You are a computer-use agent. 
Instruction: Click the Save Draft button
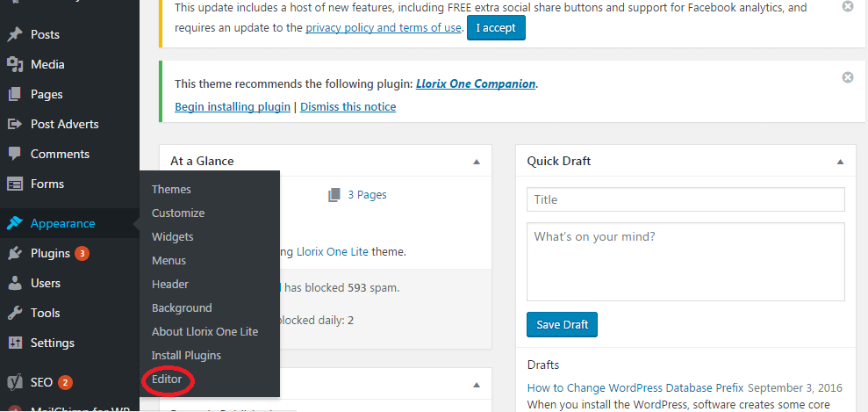coord(562,324)
